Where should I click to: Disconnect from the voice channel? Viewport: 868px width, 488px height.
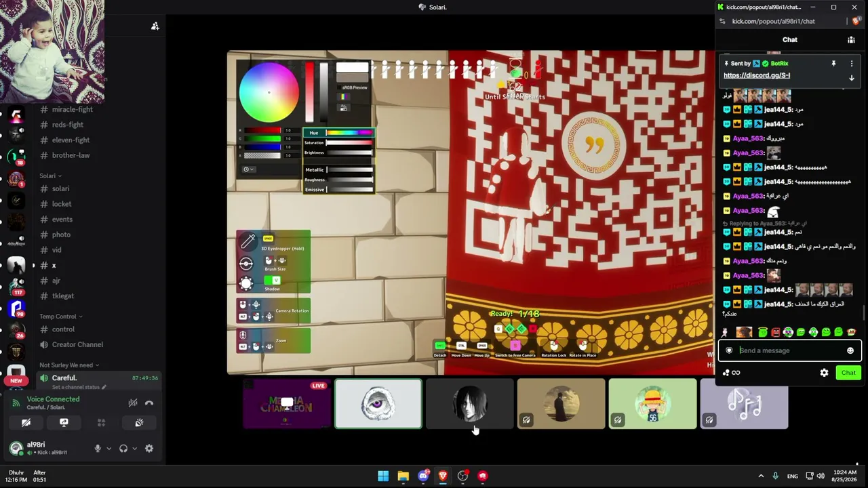149,403
